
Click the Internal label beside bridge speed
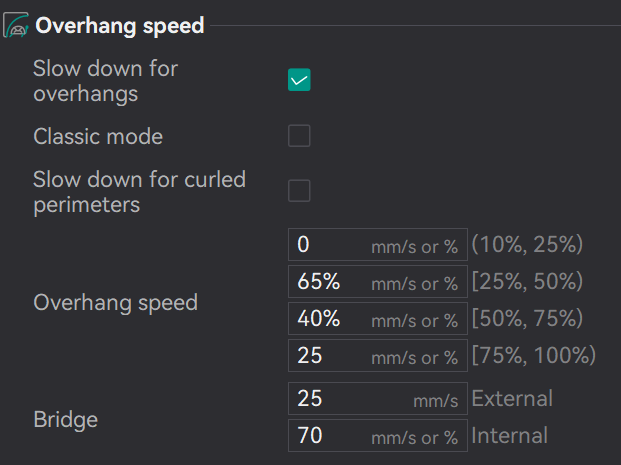coord(509,436)
